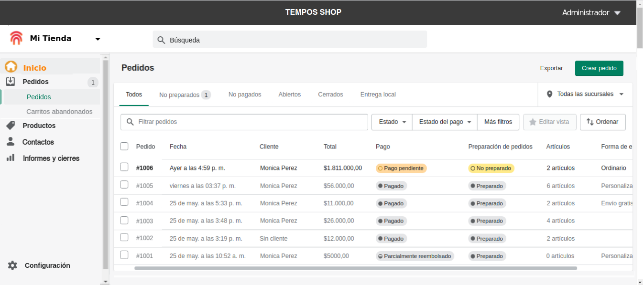Screen dimensions: 644x285
Task: Open the Administrador account menu
Action: click(591, 12)
